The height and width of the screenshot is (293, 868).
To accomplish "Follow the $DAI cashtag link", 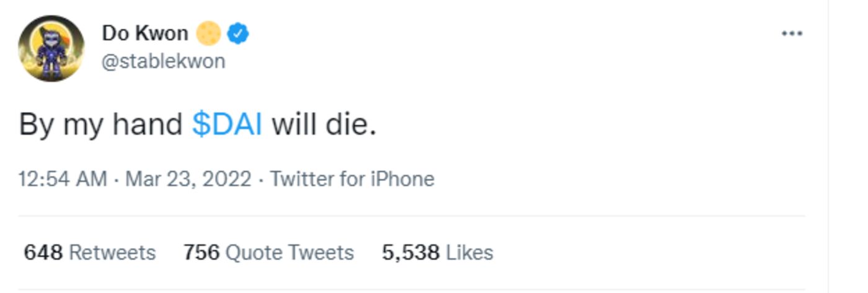I will [227, 125].
